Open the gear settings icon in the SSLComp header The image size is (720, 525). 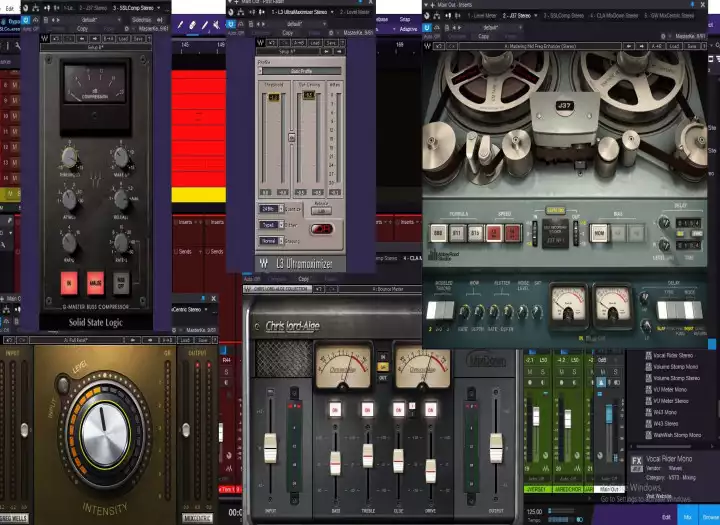pyautogui.click(x=127, y=28)
